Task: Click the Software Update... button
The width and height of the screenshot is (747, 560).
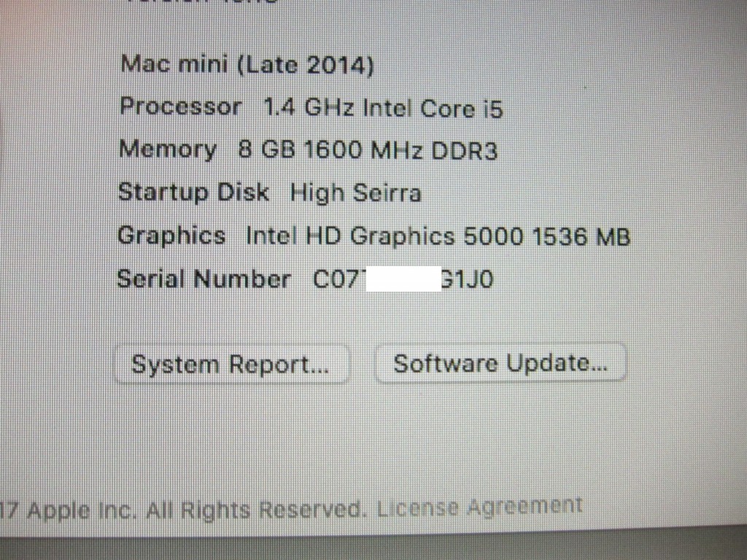Action: [500, 363]
